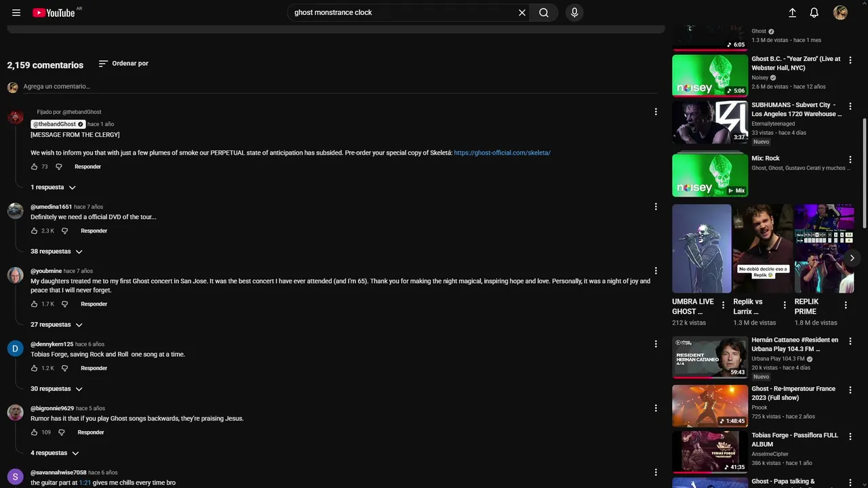Like the @thebandGhost pinned comment

pos(34,167)
